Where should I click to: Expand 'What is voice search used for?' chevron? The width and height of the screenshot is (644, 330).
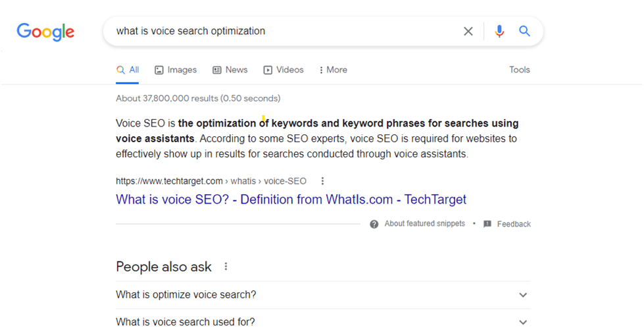(523, 322)
